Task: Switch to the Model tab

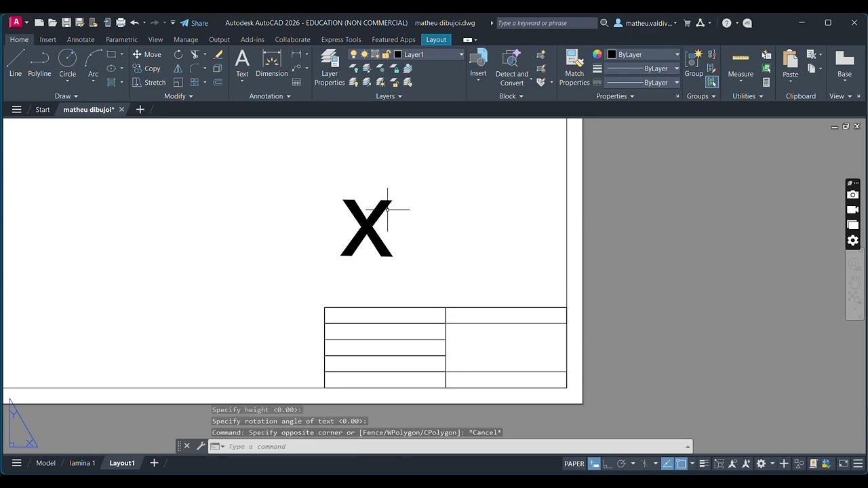Action: tap(45, 463)
